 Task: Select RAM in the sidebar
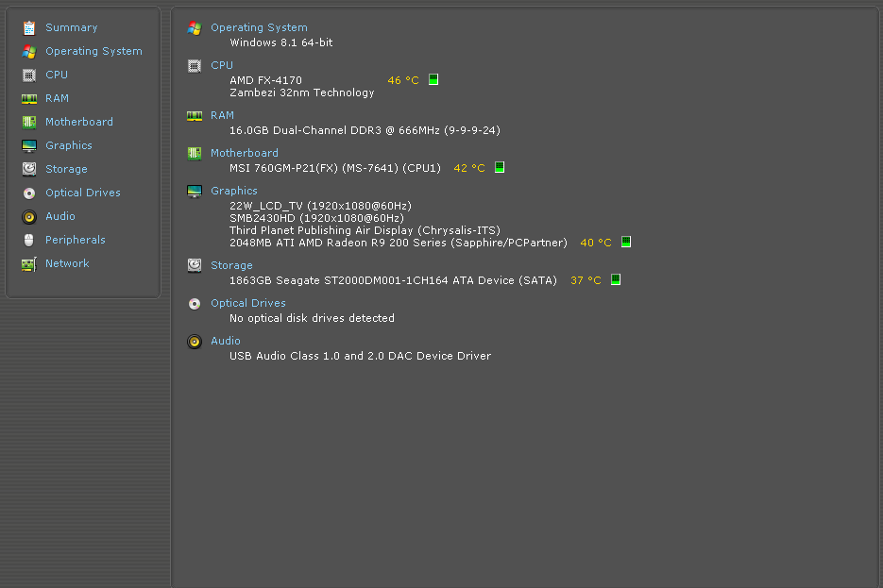57,98
